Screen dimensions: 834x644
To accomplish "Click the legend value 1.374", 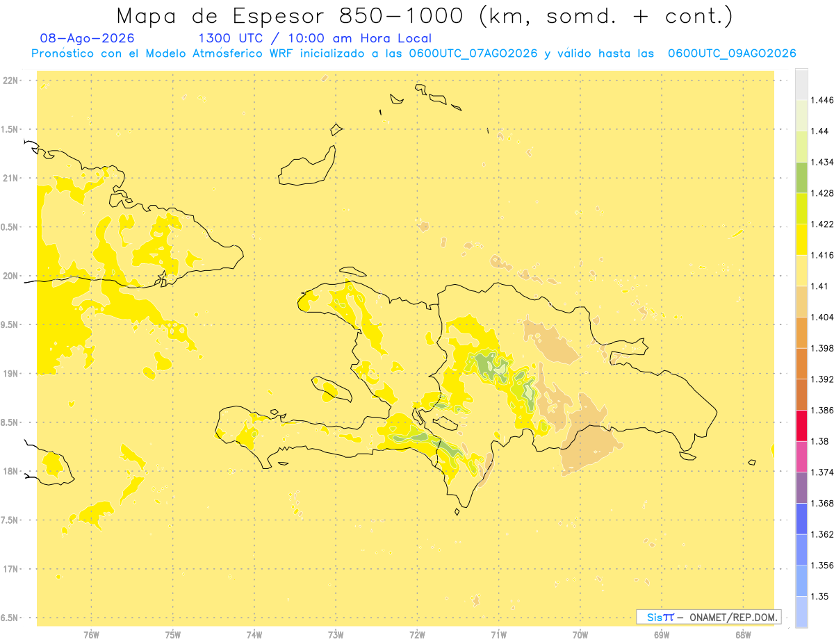I will pos(822,472).
